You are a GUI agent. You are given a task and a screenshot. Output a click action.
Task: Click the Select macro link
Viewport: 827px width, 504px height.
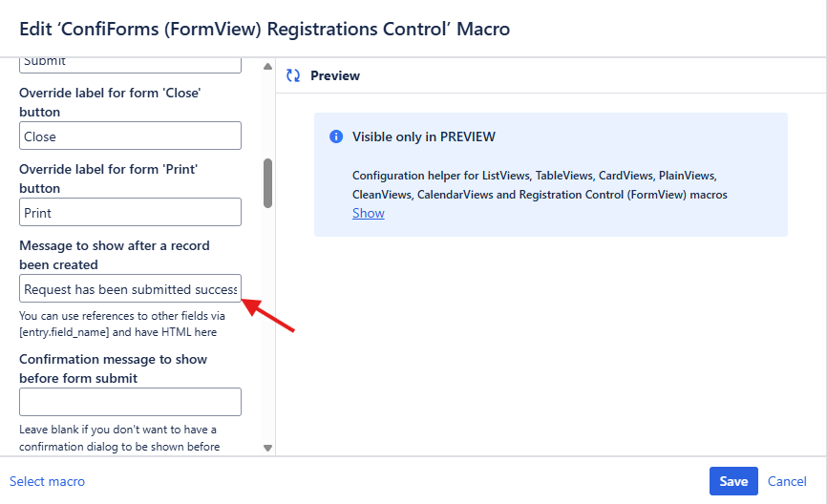pyautogui.click(x=47, y=481)
